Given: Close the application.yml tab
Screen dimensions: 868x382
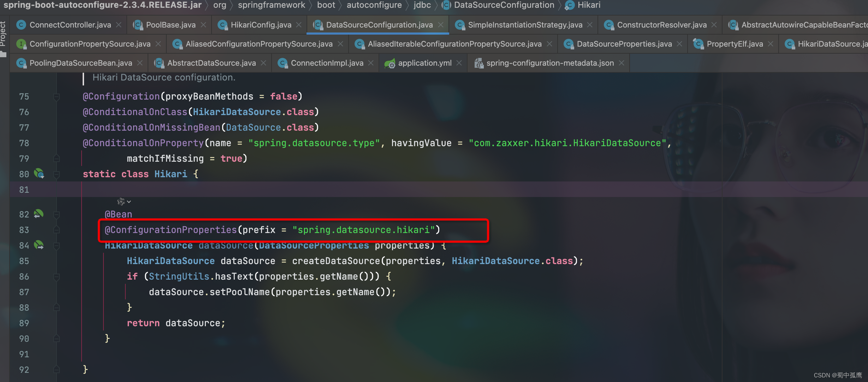Looking at the screenshot, I should pyautogui.click(x=459, y=63).
